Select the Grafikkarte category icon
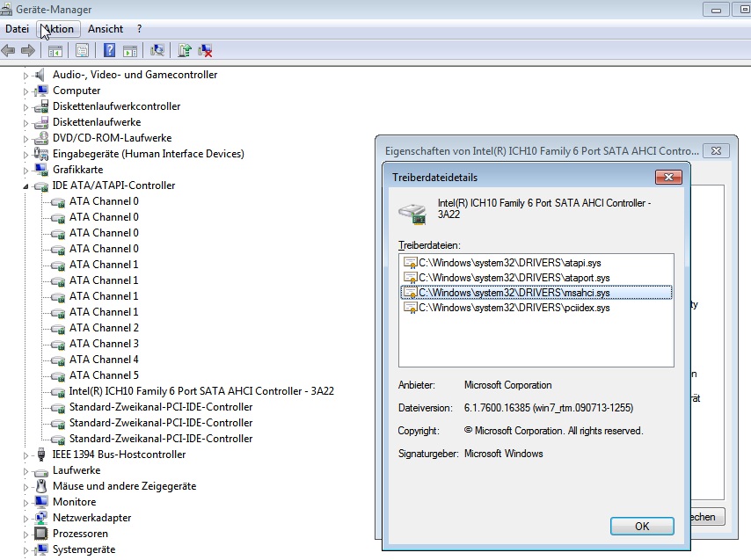This screenshot has height=560, width=751. [41, 170]
